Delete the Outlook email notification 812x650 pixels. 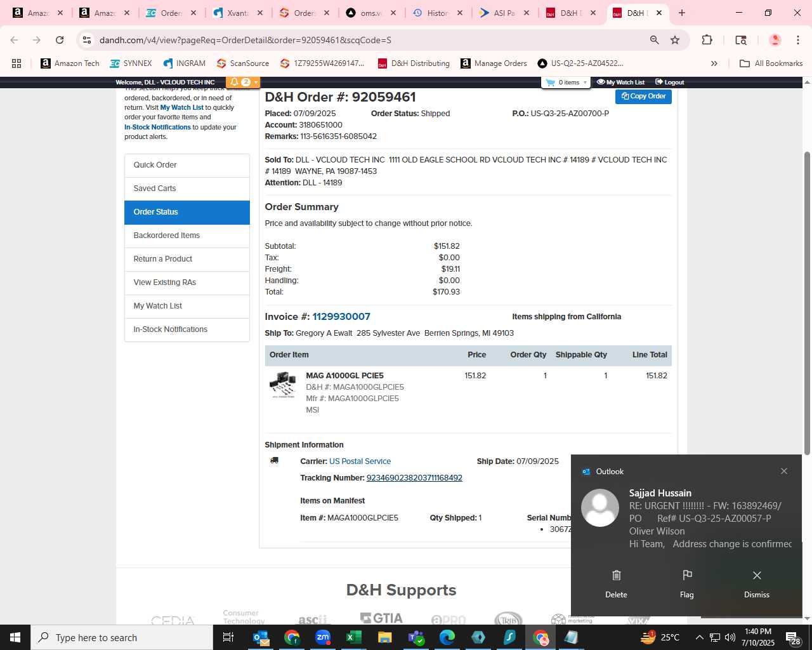616,584
